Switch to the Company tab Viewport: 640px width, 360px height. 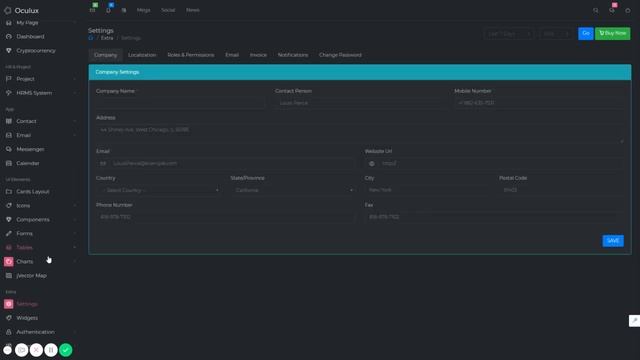click(105, 55)
